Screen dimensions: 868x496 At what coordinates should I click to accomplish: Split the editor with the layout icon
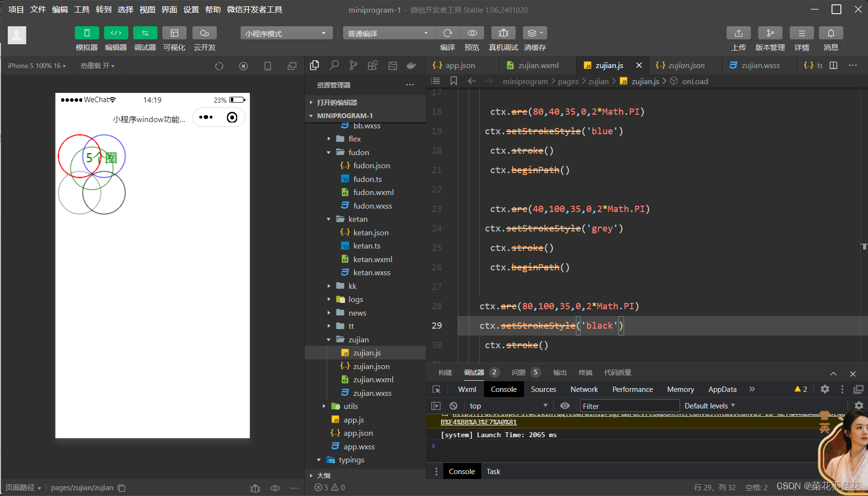pyautogui.click(x=833, y=65)
